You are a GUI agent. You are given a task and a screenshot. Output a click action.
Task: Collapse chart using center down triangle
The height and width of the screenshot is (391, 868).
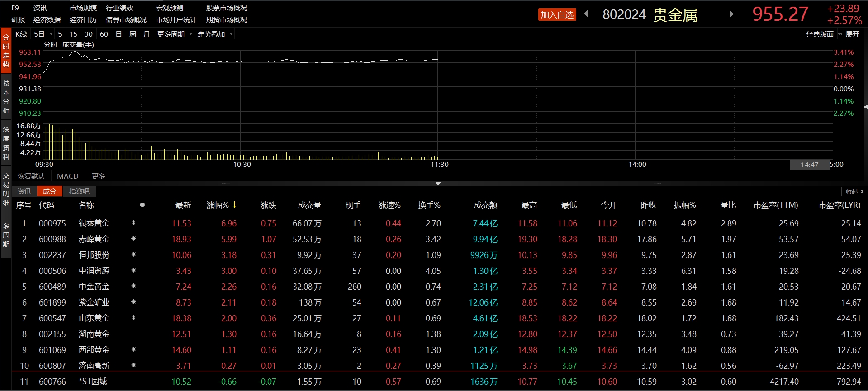[x=438, y=184]
